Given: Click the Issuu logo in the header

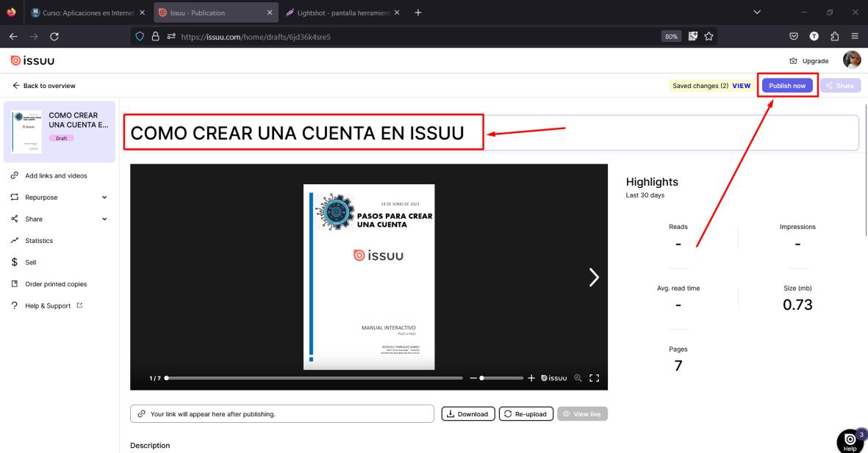Looking at the screenshot, I should [x=32, y=61].
